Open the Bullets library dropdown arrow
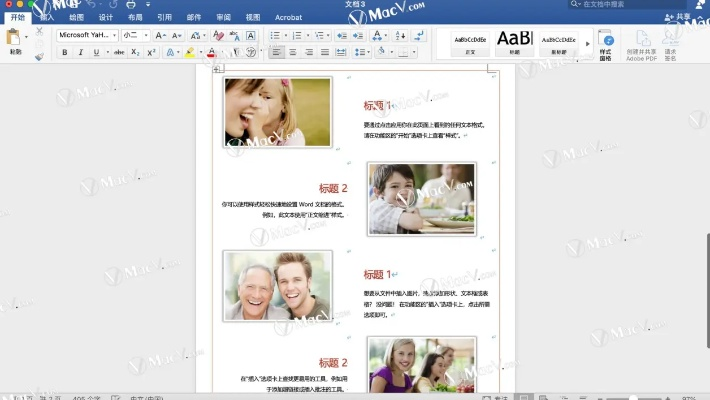The height and width of the screenshot is (400, 710). 286,35
